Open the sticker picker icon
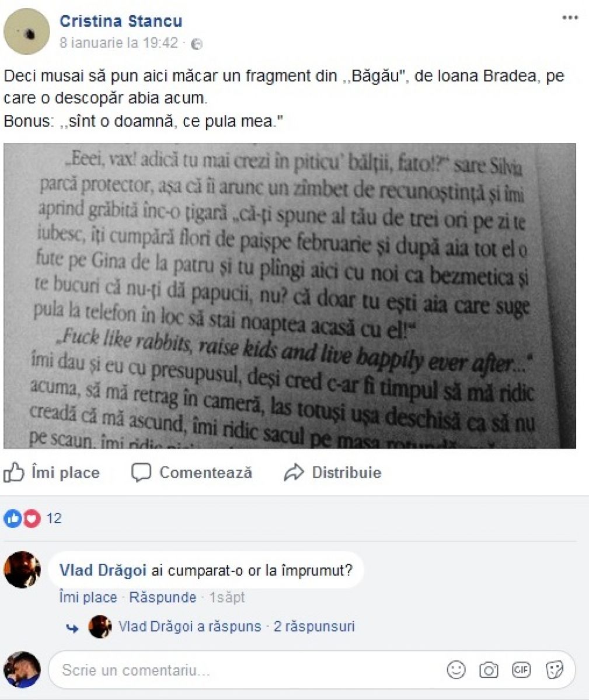Image resolution: width=589 pixels, height=700 pixels. 554,670
